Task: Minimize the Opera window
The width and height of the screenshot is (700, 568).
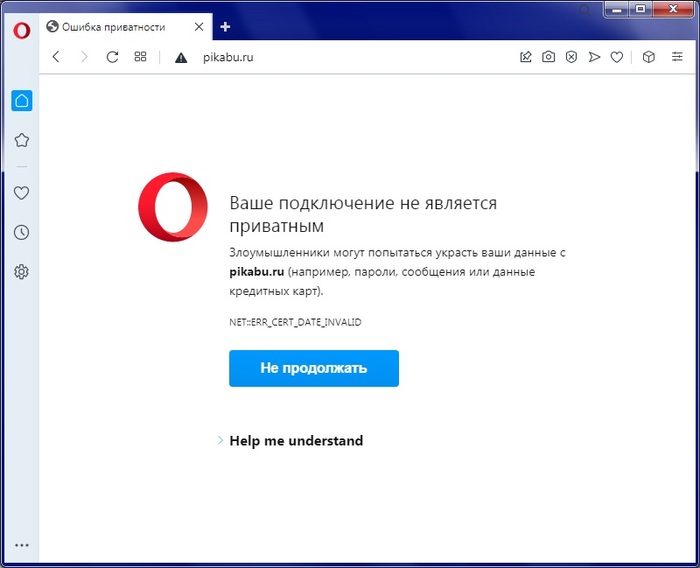Action: [617, 9]
